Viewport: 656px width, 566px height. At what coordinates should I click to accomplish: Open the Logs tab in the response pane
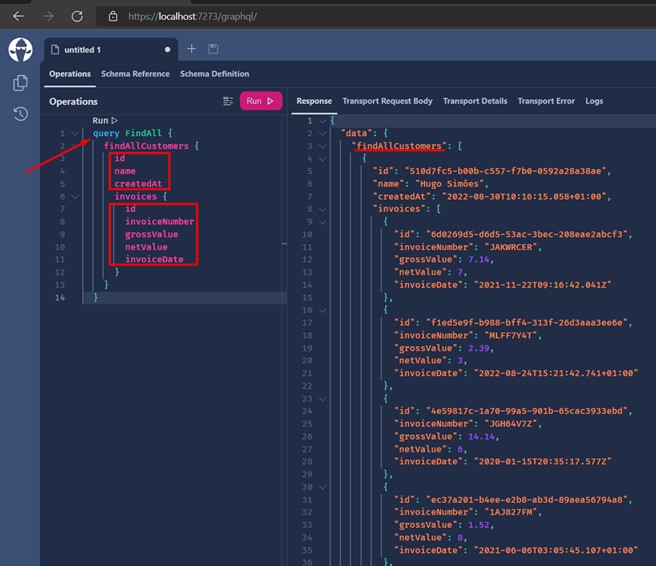click(594, 101)
